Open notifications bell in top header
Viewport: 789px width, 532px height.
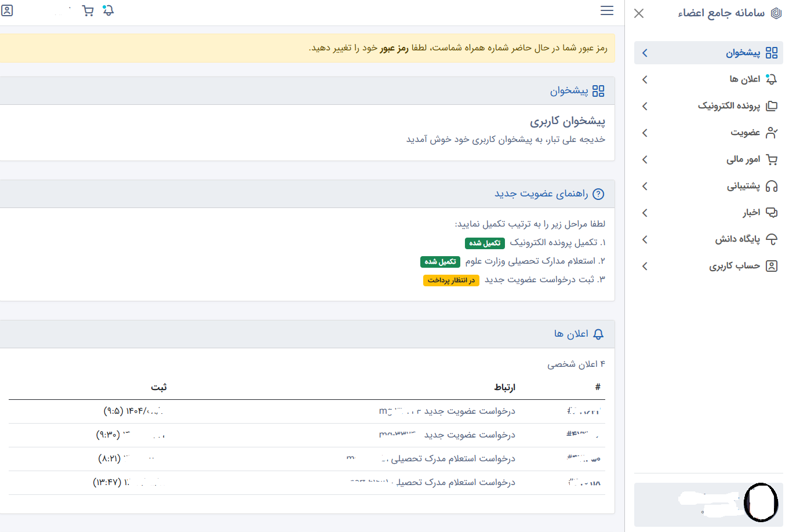pyautogui.click(x=108, y=11)
